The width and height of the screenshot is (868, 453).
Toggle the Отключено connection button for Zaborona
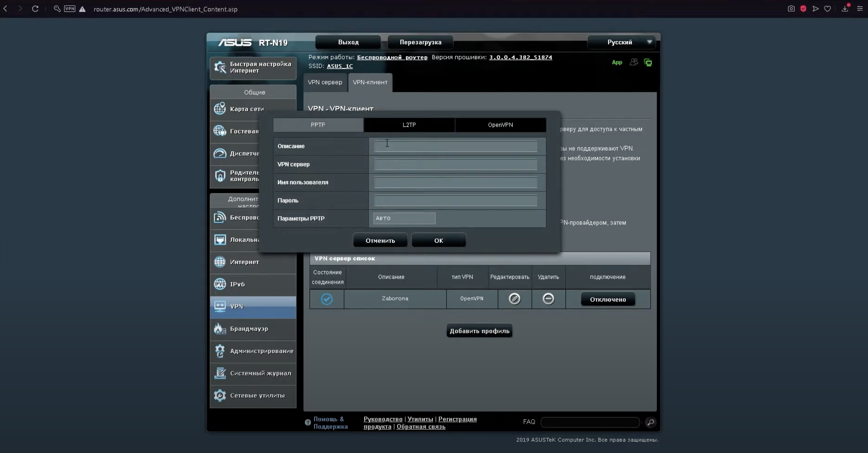pos(608,299)
